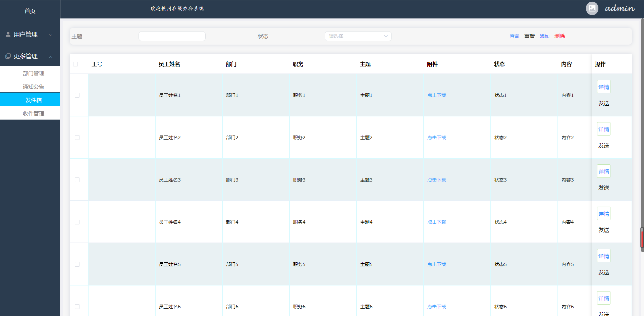Image resolution: width=644 pixels, height=316 pixels.
Task: Click the panel icon beside 更多管理
Action: point(8,56)
